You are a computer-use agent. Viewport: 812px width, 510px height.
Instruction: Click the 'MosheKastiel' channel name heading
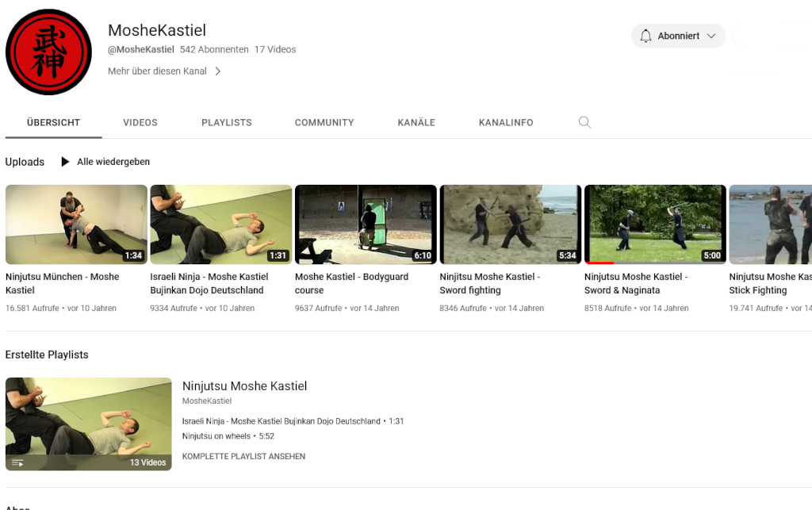(x=157, y=30)
